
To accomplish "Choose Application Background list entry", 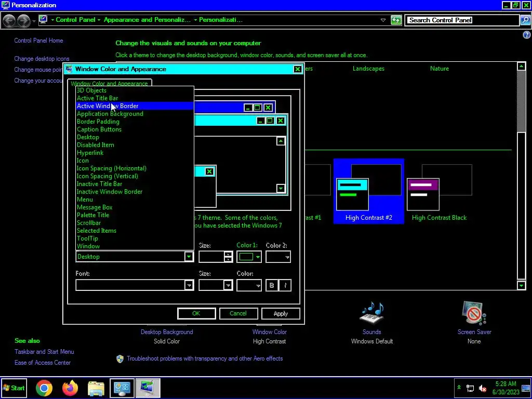I will 135,114.
